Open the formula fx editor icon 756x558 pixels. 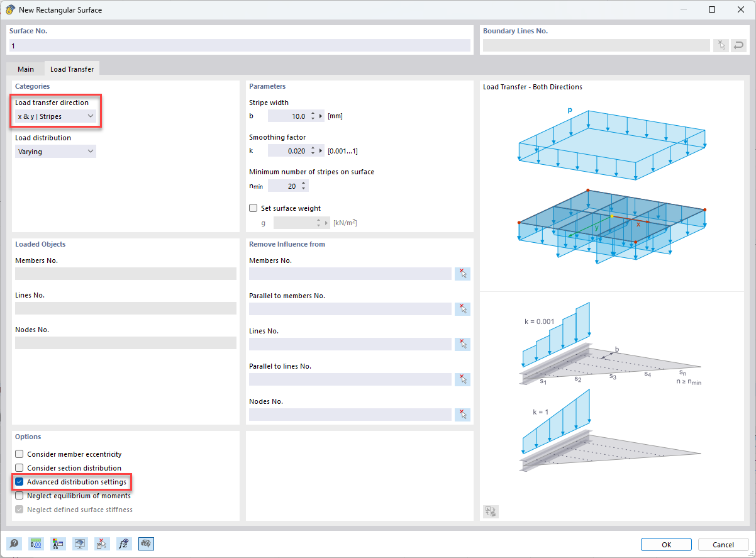124,544
